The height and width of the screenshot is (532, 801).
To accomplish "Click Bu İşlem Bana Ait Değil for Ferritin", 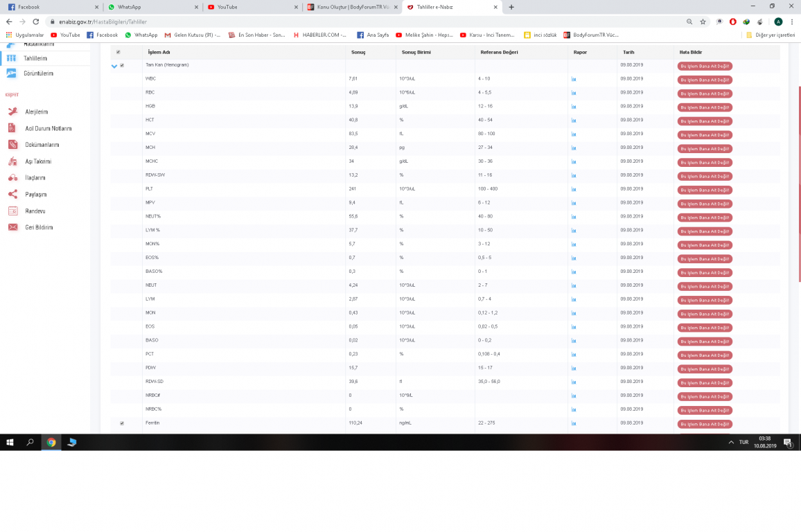I will click(705, 424).
